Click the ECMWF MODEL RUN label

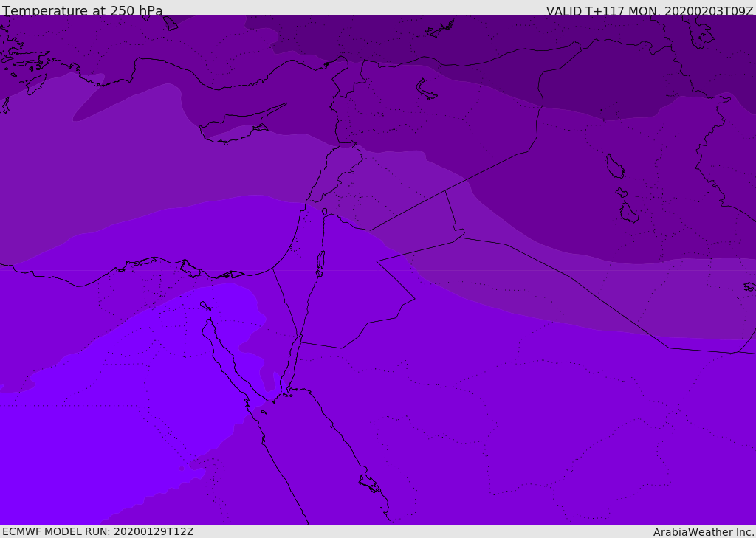(97, 531)
